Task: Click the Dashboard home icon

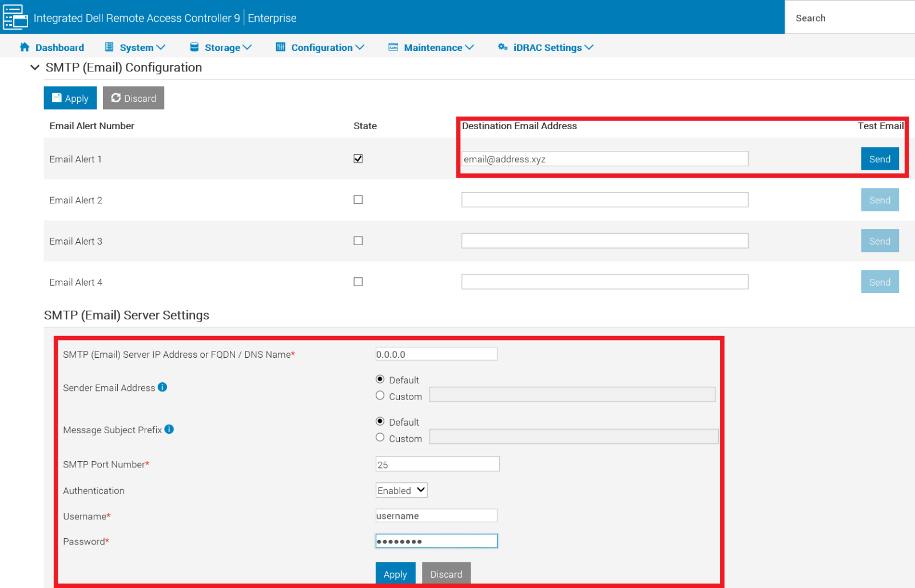Action: pyautogui.click(x=25, y=47)
